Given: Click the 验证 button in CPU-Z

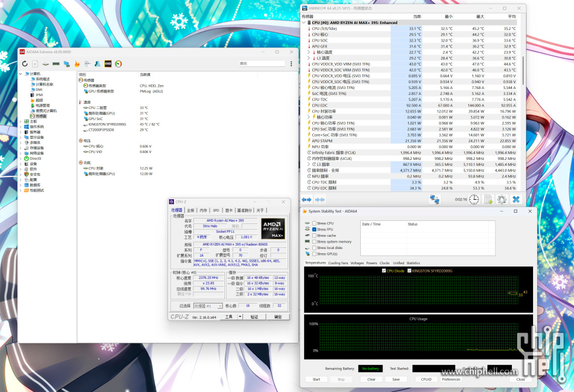Looking at the screenshot, I should pyautogui.click(x=254, y=316).
